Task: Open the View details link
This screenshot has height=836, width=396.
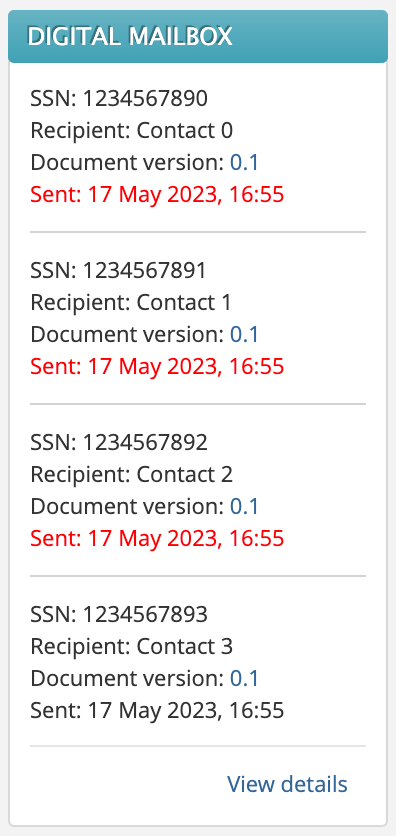Action: (287, 784)
